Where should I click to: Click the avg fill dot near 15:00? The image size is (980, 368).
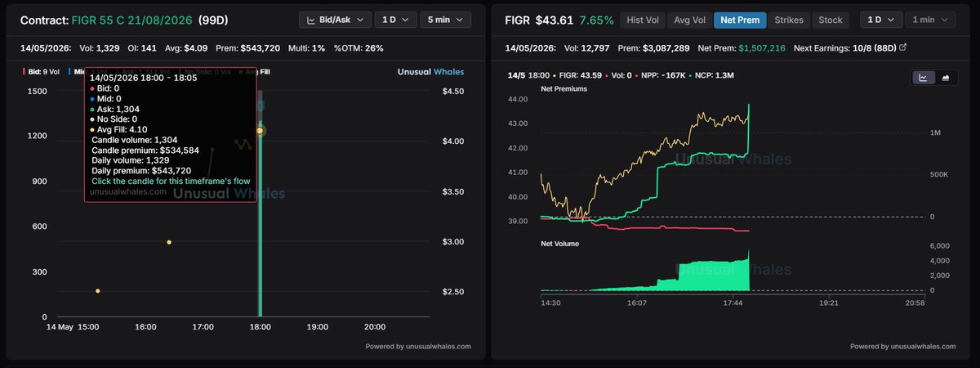tap(98, 291)
